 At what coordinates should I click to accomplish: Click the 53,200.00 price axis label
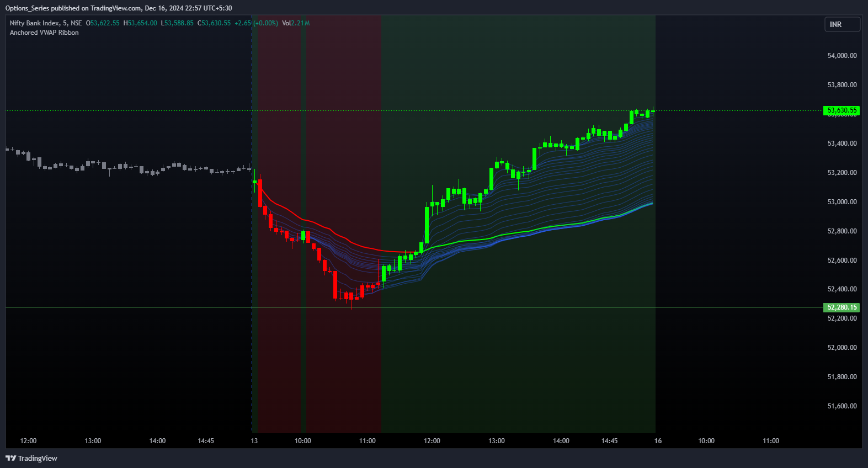[x=842, y=173]
